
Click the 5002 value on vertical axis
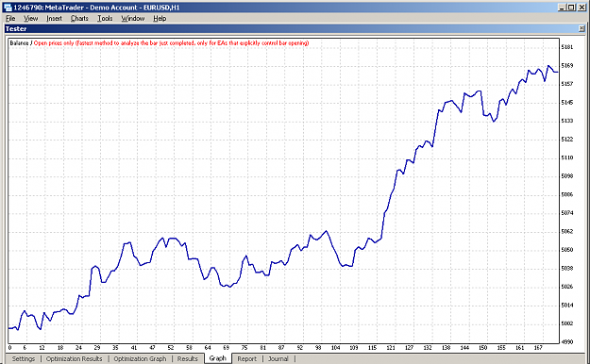tap(567, 323)
